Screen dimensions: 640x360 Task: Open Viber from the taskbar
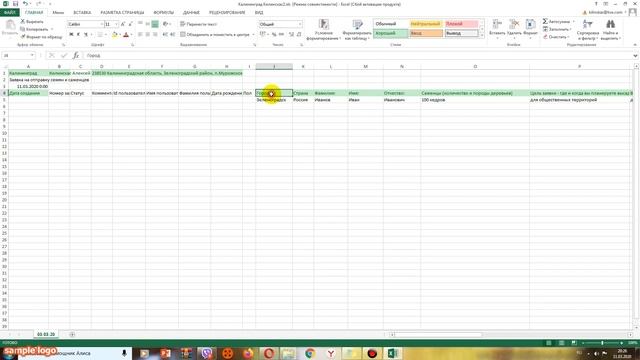pyautogui.click(x=207, y=353)
